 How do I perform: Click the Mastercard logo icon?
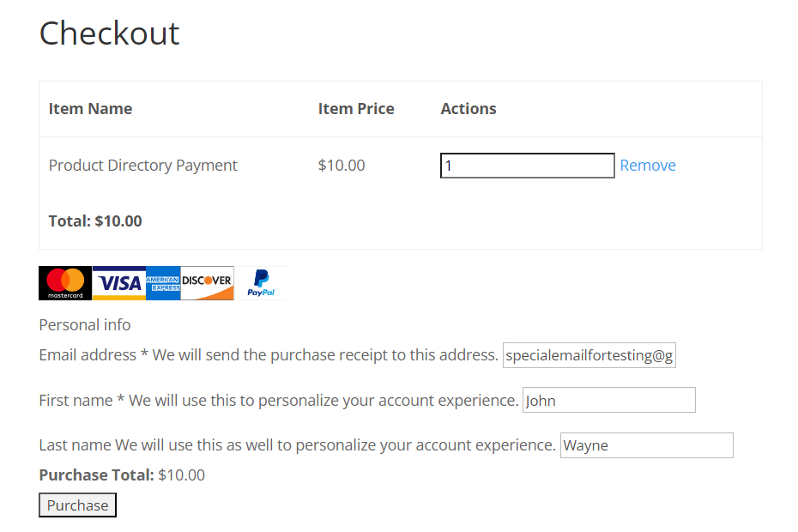tap(65, 283)
